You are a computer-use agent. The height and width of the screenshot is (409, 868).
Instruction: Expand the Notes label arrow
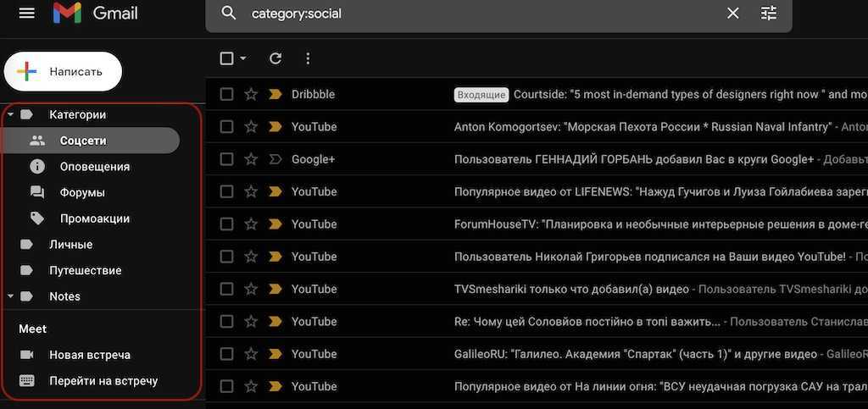coord(10,296)
